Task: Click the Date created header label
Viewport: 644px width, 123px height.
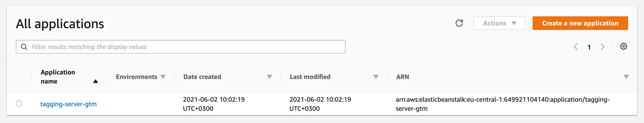Action: [x=202, y=77]
